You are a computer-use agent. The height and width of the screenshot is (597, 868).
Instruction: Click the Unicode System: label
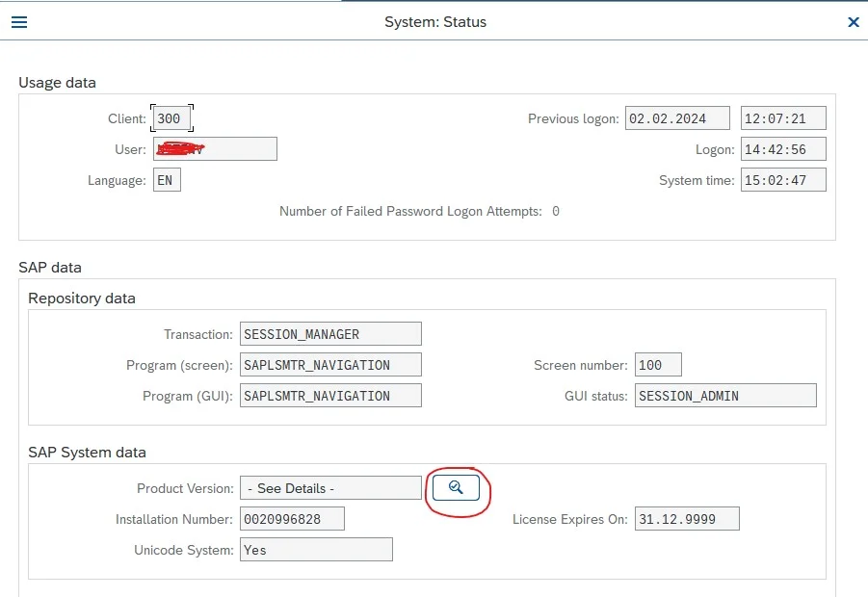pyautogui.click(x=183, y=550)
